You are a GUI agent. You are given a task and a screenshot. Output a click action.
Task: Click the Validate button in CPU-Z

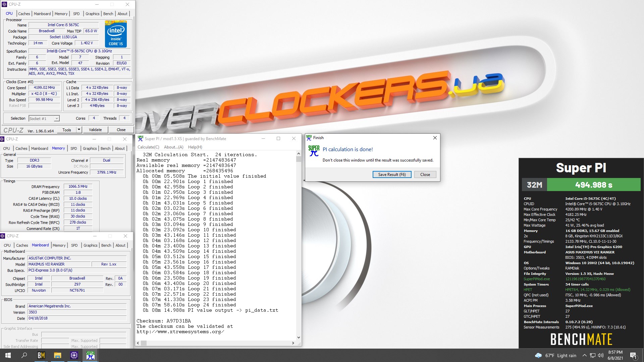95,130
